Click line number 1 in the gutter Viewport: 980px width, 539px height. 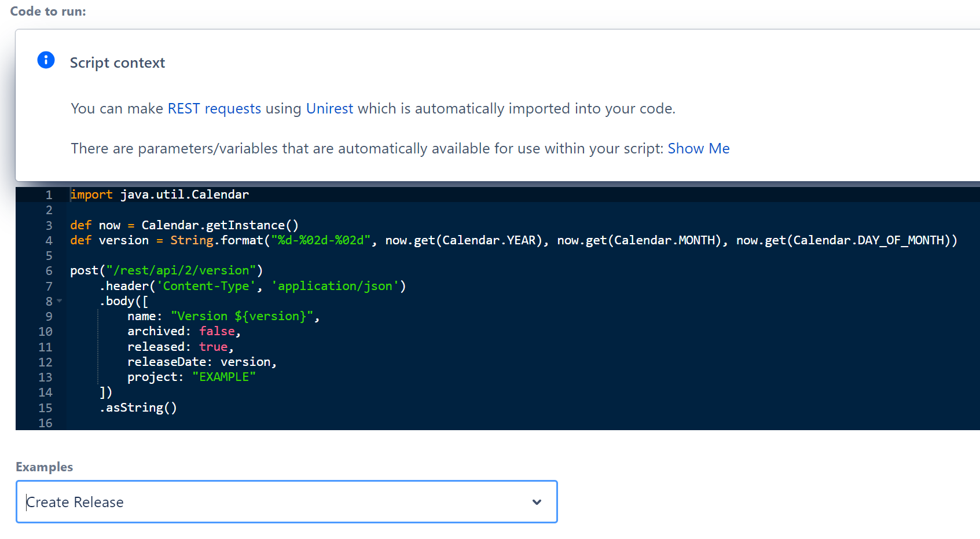[x=49, y=195]
